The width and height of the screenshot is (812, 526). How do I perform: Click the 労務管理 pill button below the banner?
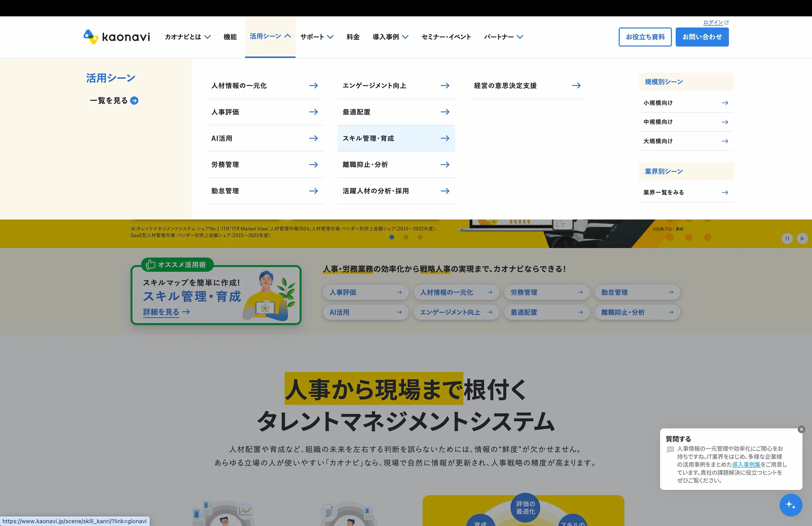(547, 292)
